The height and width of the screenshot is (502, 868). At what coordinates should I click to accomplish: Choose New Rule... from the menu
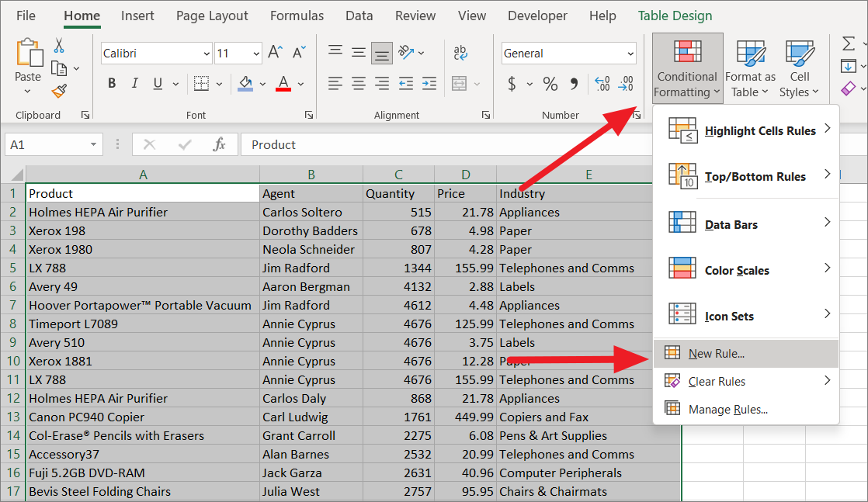pos(716,354)
